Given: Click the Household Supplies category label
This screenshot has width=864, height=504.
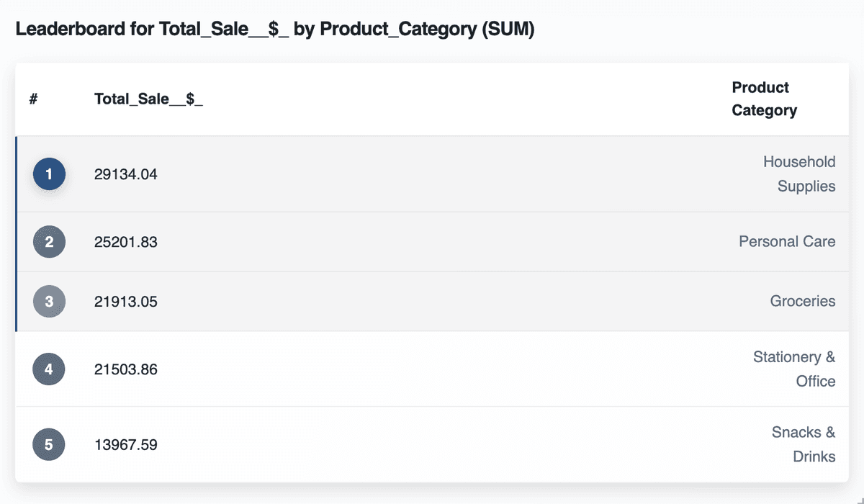Looking at the screenshot, I should pos(799,174).
